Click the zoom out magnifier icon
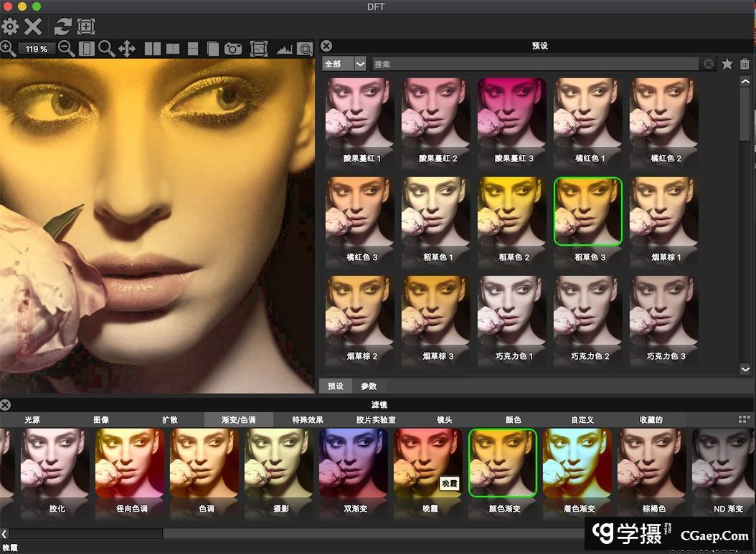 click(66, 49)
